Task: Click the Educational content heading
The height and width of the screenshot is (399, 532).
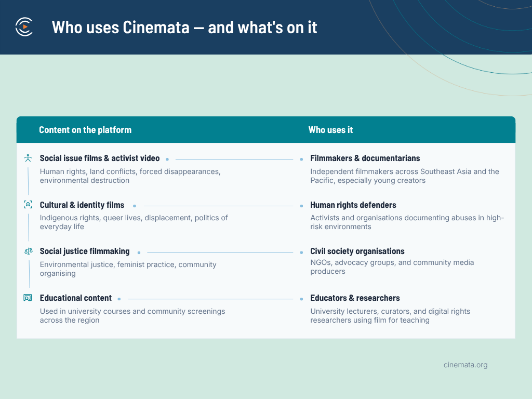Action: [76, 298]
